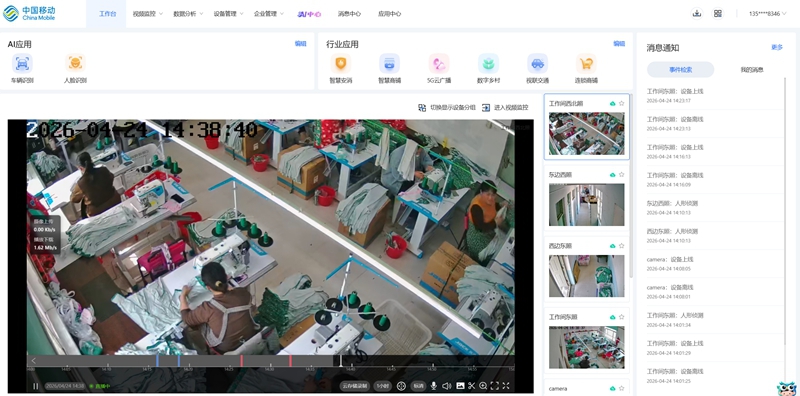Screen dimensions: 800x396
Task: Expand the 设备管理 dropdown menu
Action: pyautogui.click(x=229, y=14)
